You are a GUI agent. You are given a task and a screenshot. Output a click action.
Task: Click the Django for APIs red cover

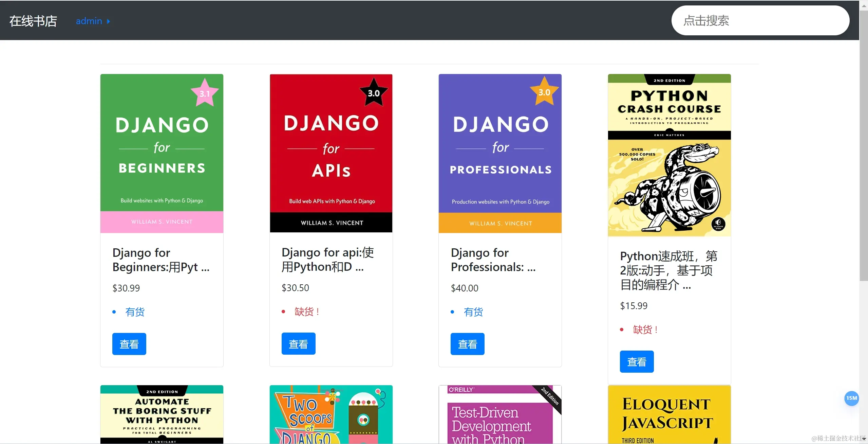pos(331,154)
